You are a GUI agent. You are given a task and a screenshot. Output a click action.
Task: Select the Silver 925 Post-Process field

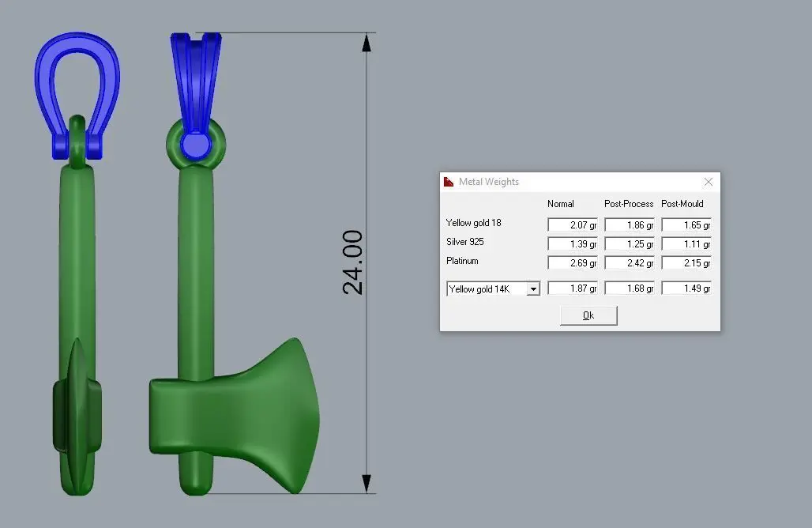[x=630, y=244]
